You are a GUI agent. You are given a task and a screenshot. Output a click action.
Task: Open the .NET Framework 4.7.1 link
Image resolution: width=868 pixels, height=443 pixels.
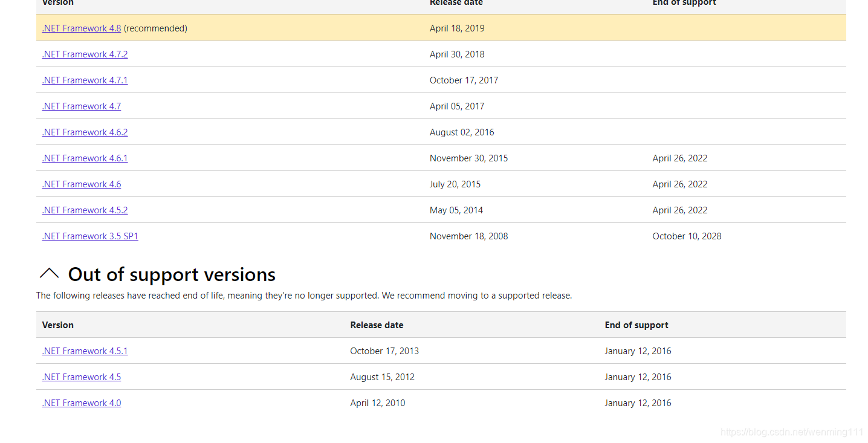point(85,80)
